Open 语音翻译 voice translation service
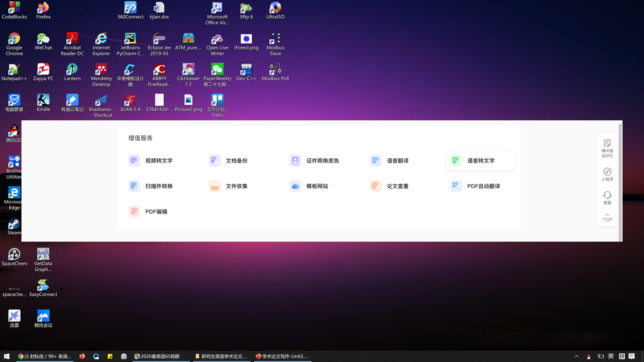This screenshot has height=362, width=644. point(390,160)
